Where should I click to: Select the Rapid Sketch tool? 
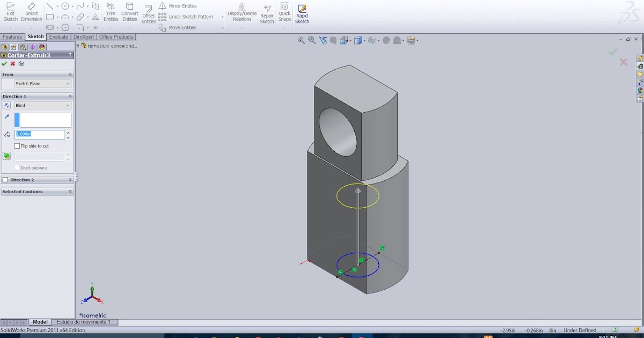(302, 13)
